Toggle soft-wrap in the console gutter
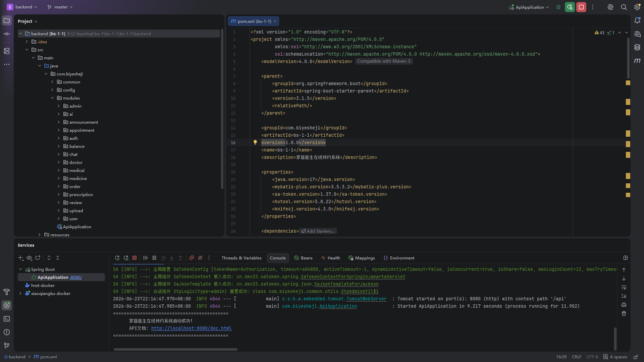The width and height of the screenshot is (644, 362). click(x=624, y=287)
